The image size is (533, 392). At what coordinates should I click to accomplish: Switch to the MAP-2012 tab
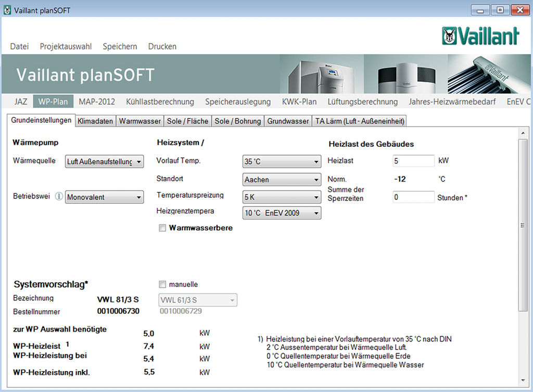(x=97, y=102)
